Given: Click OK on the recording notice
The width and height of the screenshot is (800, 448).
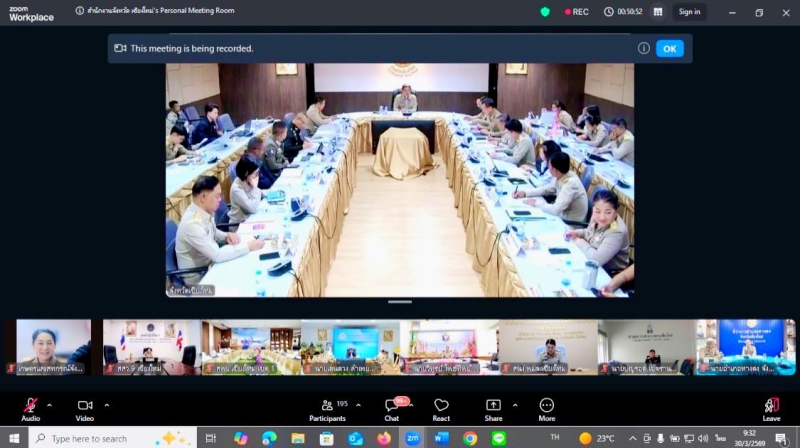Looking at the screenshot, I should click(x=669, y=48).
